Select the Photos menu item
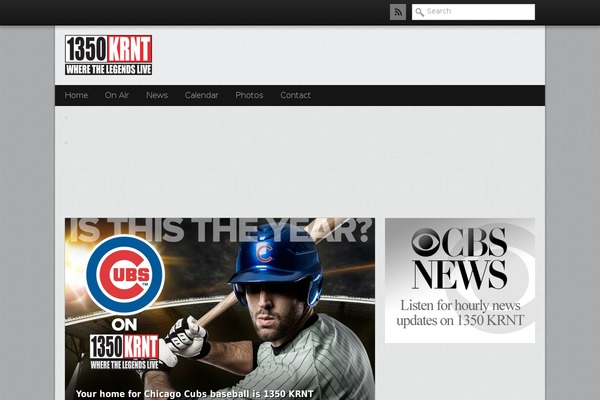 tap(249, 95)
